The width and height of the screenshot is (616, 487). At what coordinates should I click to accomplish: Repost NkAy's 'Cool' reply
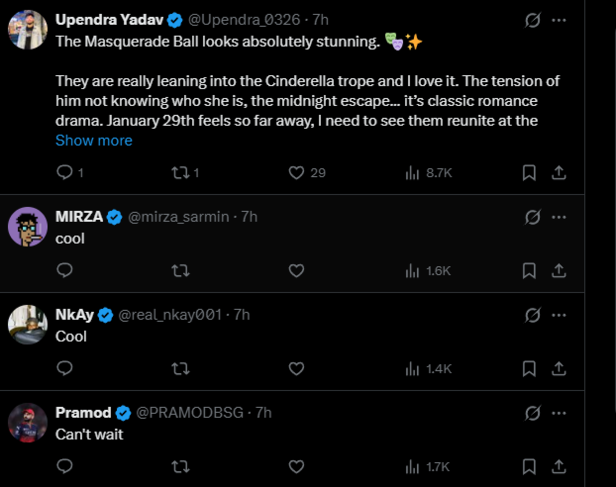(180, 368)
